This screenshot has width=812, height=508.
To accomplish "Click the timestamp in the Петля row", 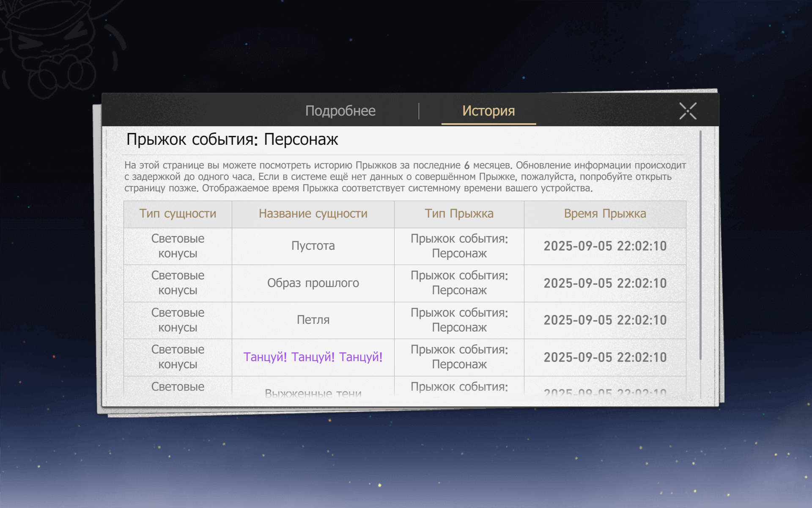I will coord(605,320).
